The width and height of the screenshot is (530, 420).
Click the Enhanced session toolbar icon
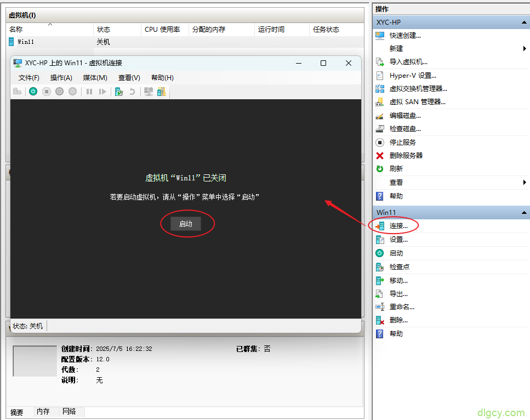[149, 92]
